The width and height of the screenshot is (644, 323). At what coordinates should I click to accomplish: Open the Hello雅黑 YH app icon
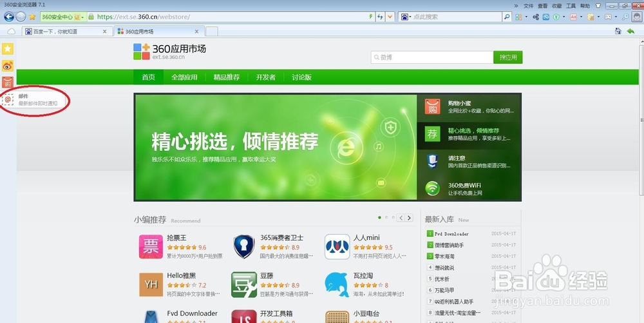point(151,284)
